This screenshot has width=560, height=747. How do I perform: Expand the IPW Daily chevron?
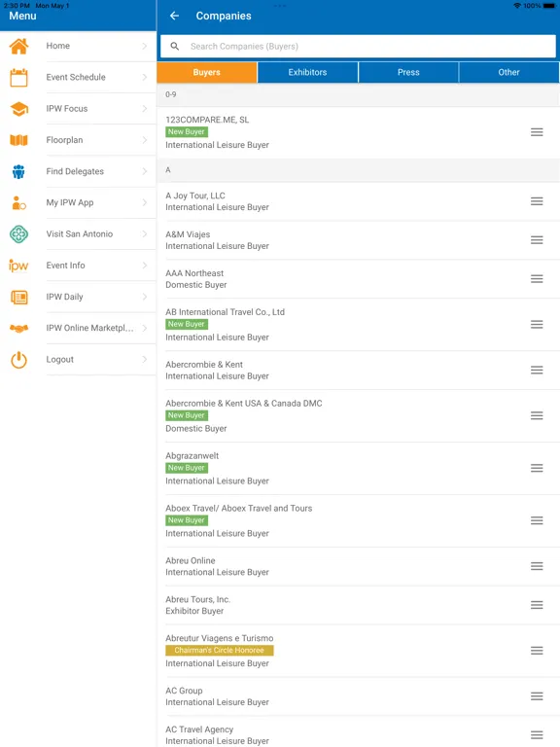pos(144,297)
